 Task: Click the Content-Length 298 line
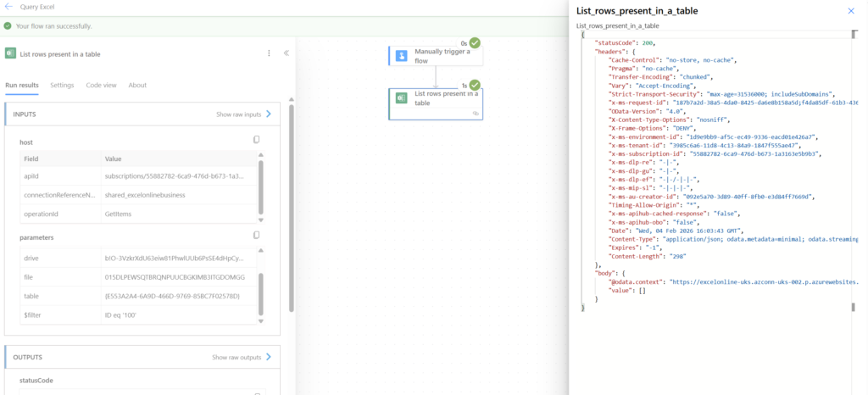[x=645, y=257]
